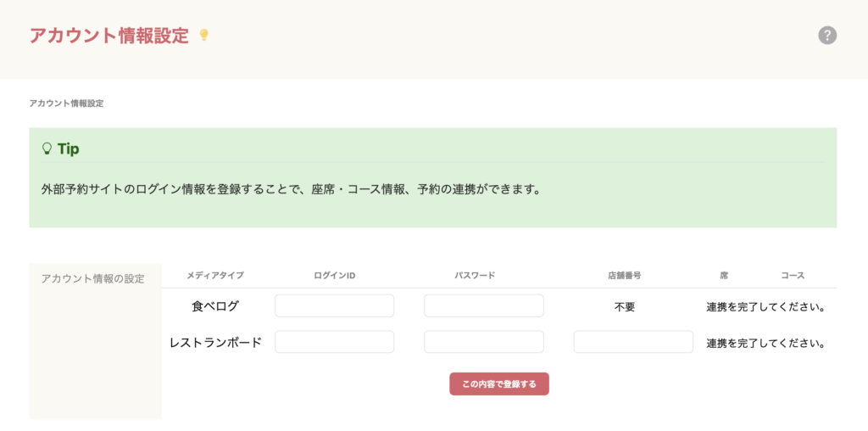Focus the レストランボード store number field

(x=633, y=342)
